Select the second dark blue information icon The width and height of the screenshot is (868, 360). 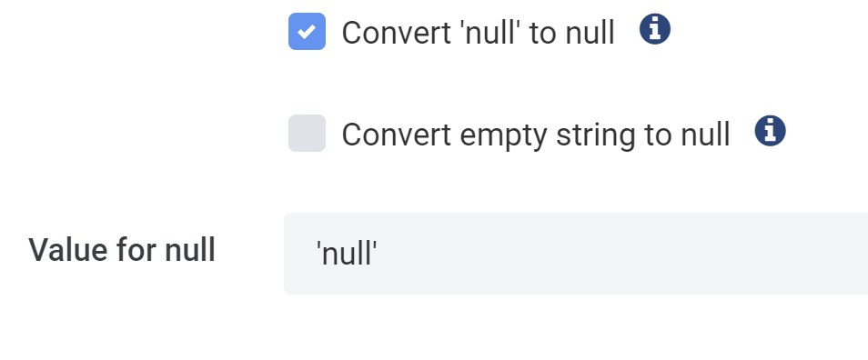pos(770,131)
